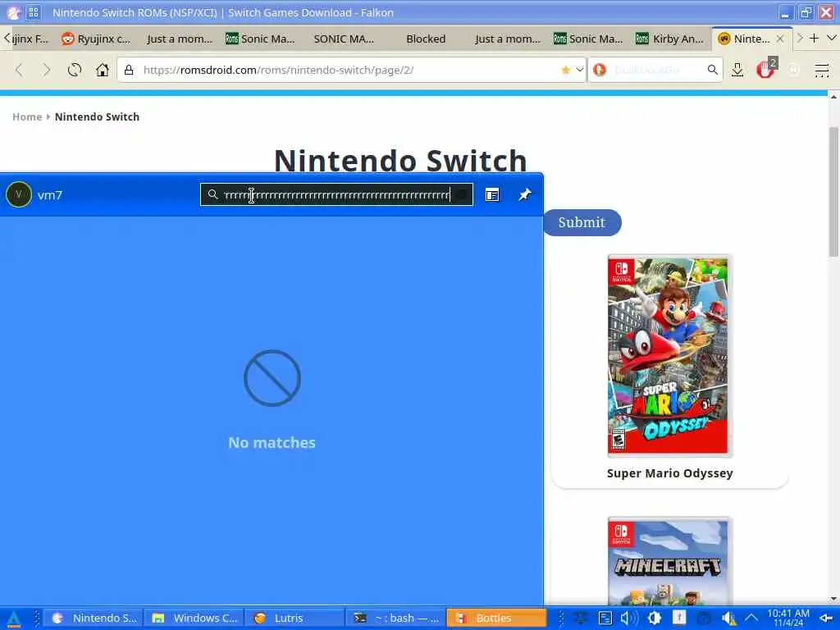
Task: Click the vm7 user avatar
Action: [19, 194]
